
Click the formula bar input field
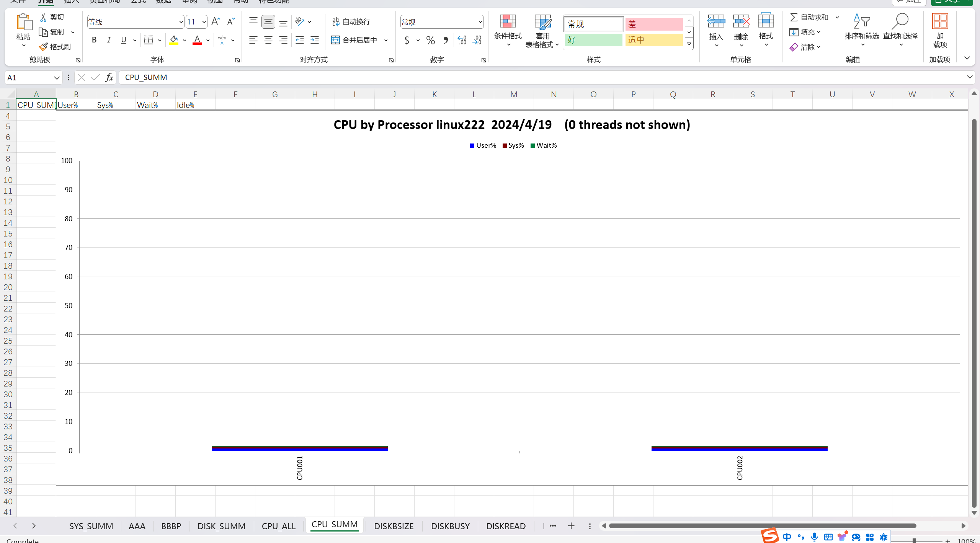pyautogui.click(x=536, y=77)
